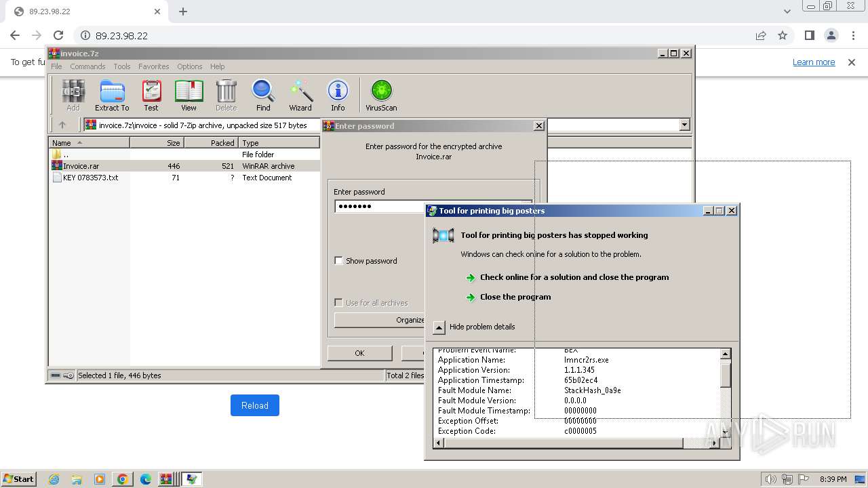Open WinRAR Commands menu
This screenshot has height=488, width=868.
pos(87,66)
